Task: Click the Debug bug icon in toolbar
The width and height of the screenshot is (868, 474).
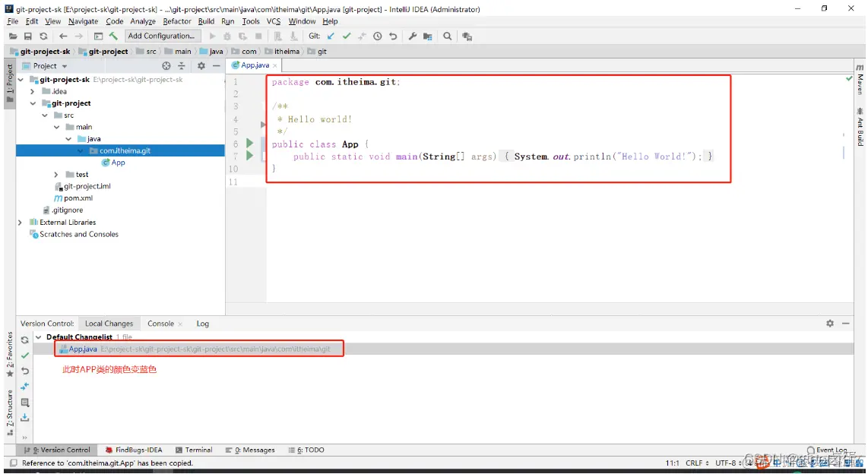Action: (x=227, y=36)
